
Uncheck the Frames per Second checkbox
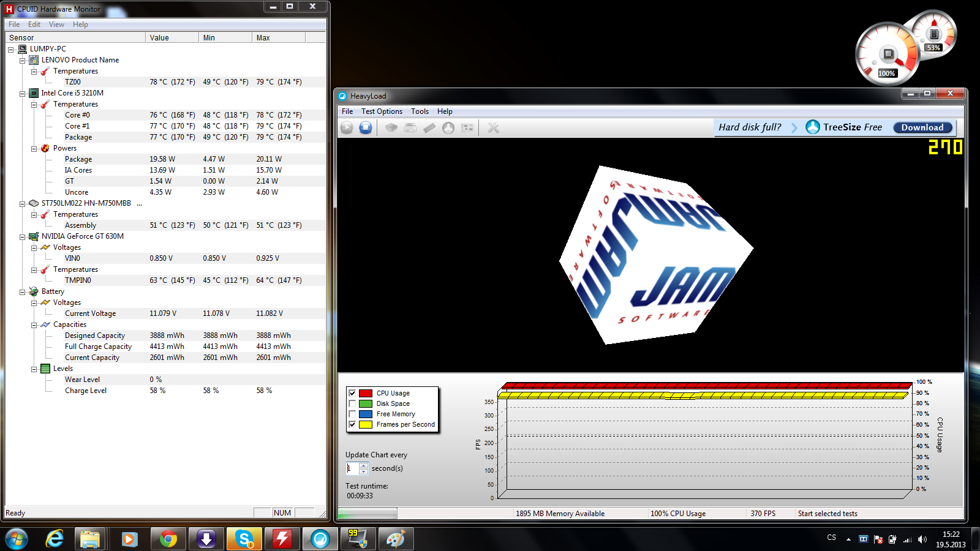(352, 424)
